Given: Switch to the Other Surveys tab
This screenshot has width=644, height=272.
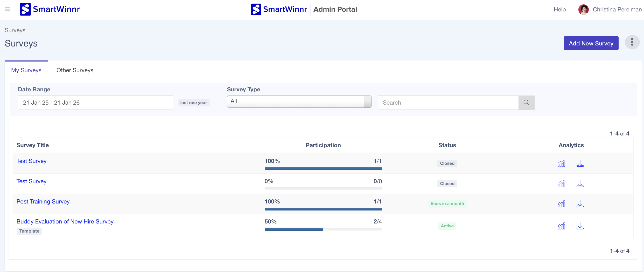Looking at the screenshot, I should pos(75,70).
